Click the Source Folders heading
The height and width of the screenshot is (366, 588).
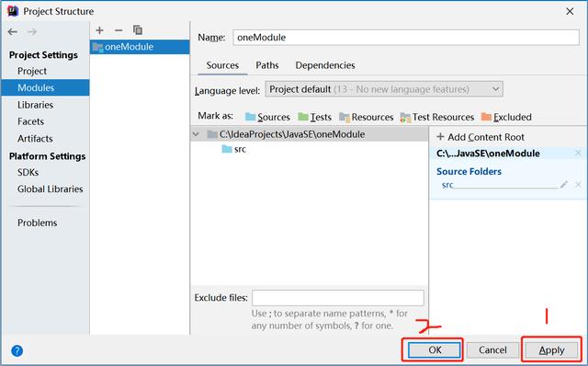(469, 172)
